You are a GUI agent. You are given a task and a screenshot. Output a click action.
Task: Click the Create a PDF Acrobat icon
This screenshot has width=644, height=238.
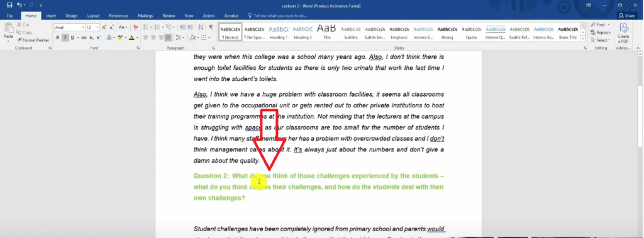624,33
